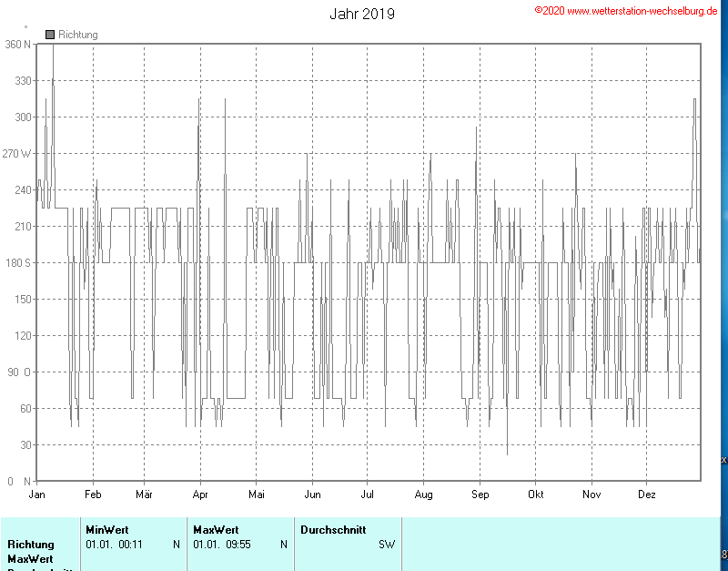Click the 0 N y-axis label
728x571 pixels.
19,482
